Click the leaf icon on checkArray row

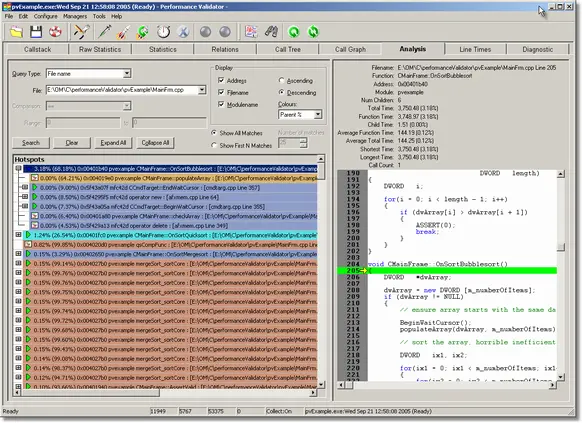click(x=35, y=216)
